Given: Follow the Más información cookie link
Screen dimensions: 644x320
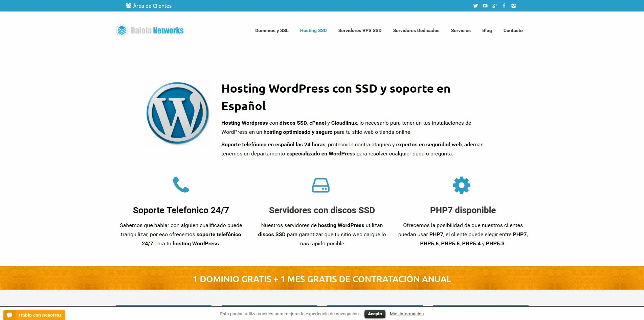Looking at the screenshot, I should tap(406, 314).
